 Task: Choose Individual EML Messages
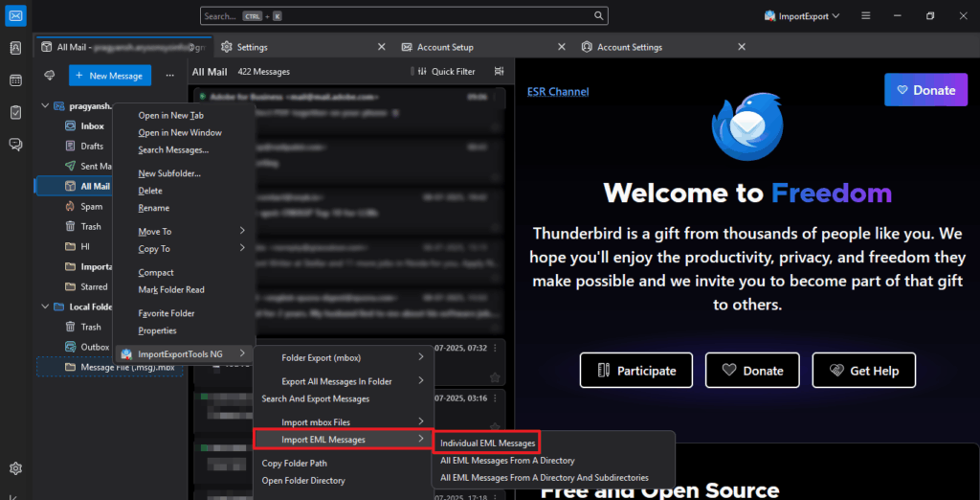[x=487, y=443]
